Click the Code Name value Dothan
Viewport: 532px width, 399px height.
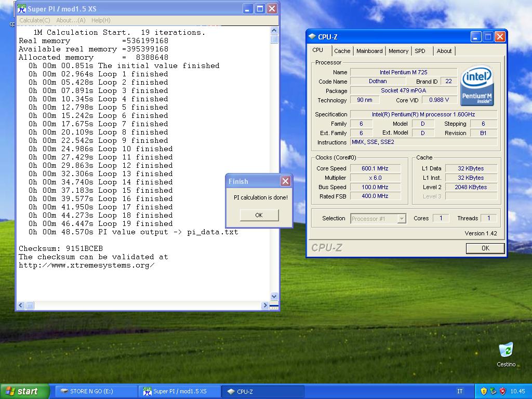[x=378, y=82]
